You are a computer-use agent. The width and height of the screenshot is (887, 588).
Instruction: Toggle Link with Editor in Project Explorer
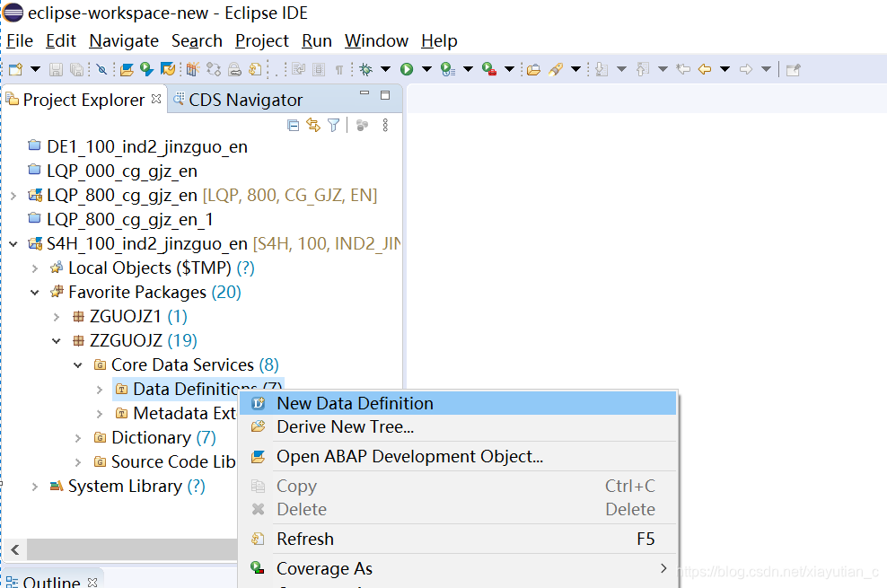pos(313,125)
